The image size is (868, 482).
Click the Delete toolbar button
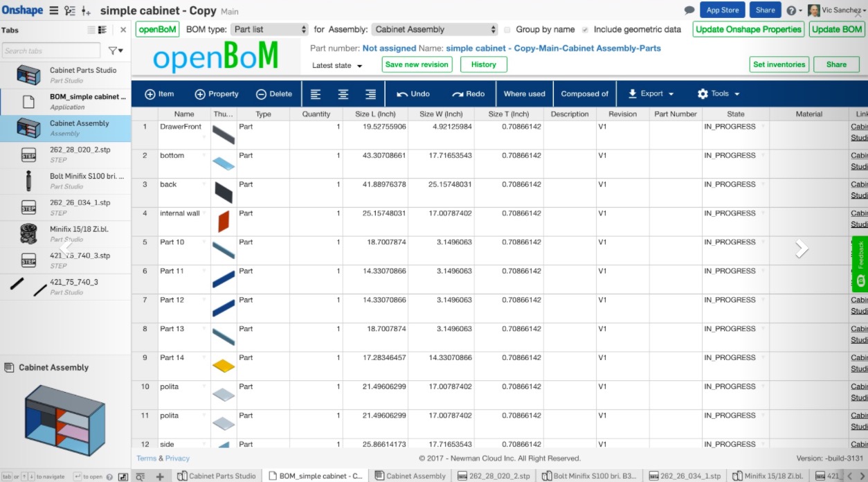(274, 93)
